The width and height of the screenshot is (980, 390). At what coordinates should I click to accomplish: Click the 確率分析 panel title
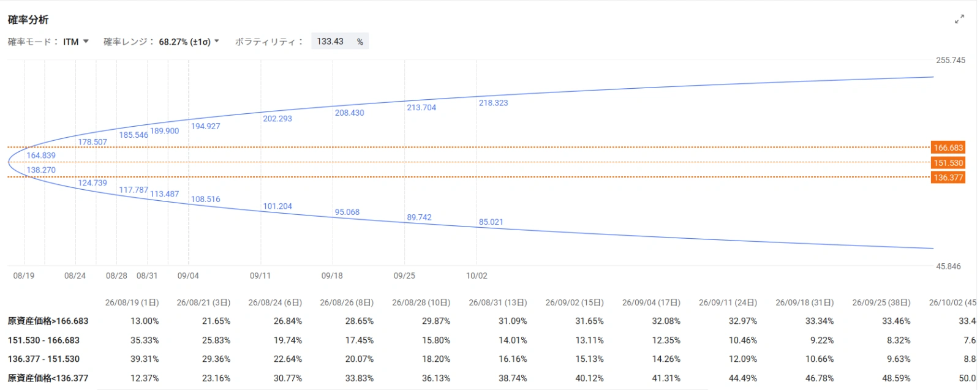pos(28,20)
